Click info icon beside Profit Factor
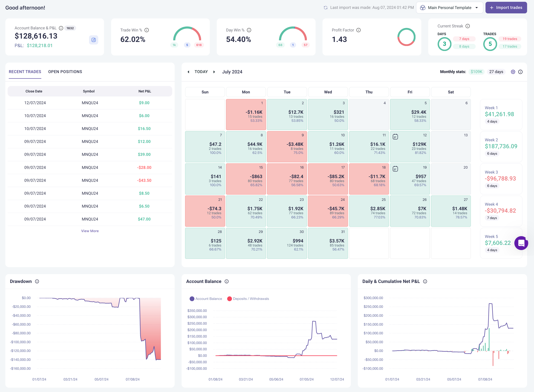 click(x=359, y=30)
